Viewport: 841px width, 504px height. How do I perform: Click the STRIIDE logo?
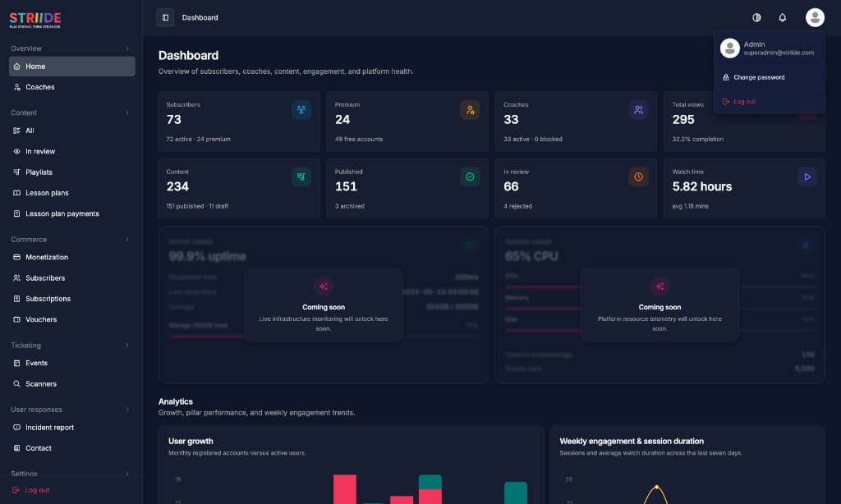click(34, 20)
